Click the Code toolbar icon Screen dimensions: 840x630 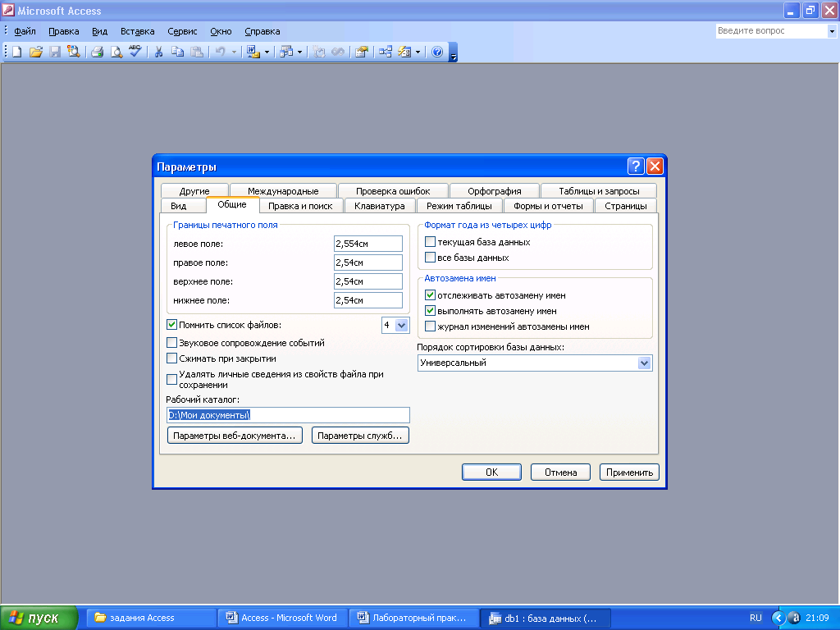[x=319, y=52]
